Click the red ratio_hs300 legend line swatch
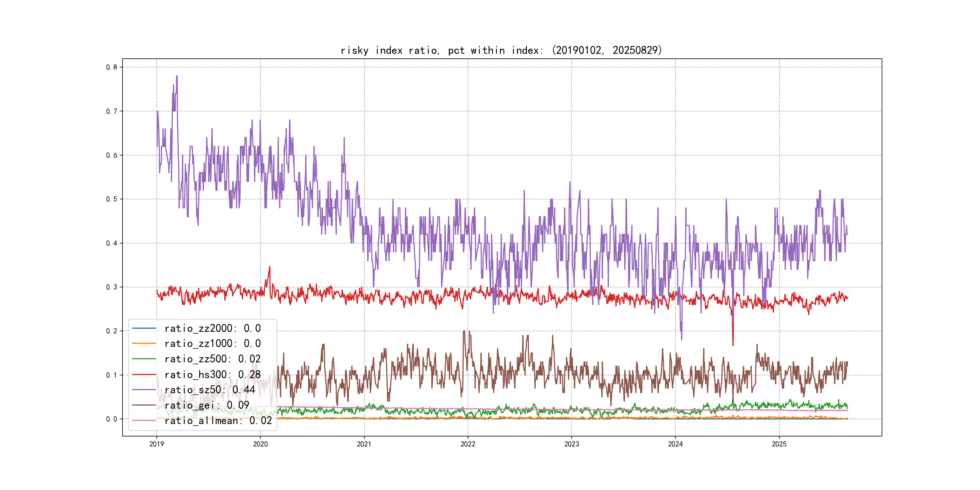The height and width of the screenshot is (490, 980). (x=144, y=374)
